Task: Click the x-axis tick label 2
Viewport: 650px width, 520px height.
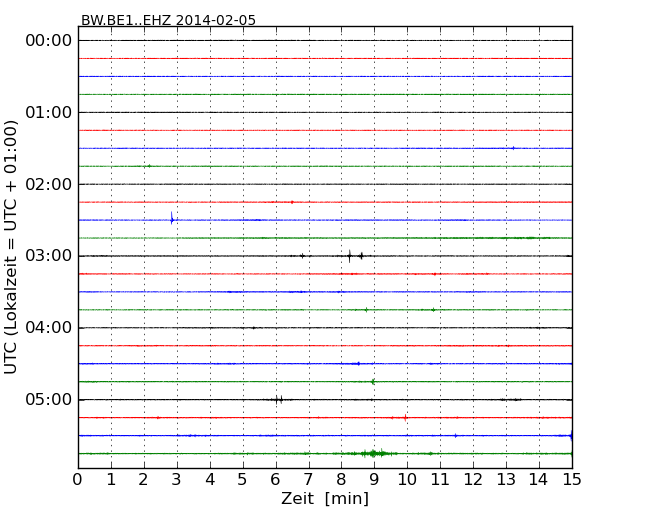Action: click(x=143, y=480)
